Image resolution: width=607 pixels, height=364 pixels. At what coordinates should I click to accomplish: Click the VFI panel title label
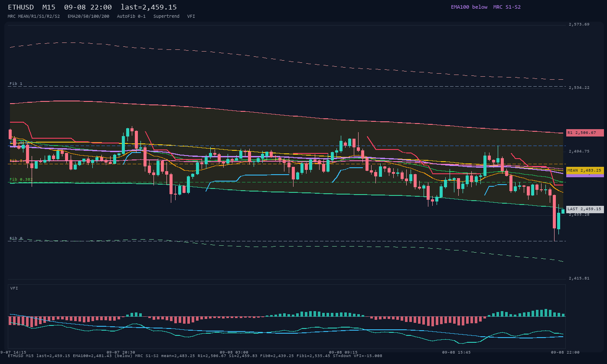pos(14,288)
